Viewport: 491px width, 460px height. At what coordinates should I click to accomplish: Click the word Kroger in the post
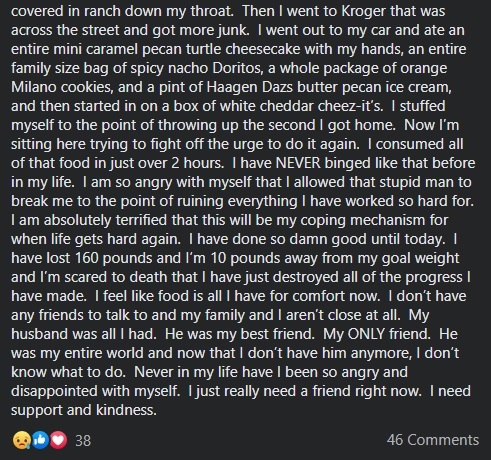[363, 11]
